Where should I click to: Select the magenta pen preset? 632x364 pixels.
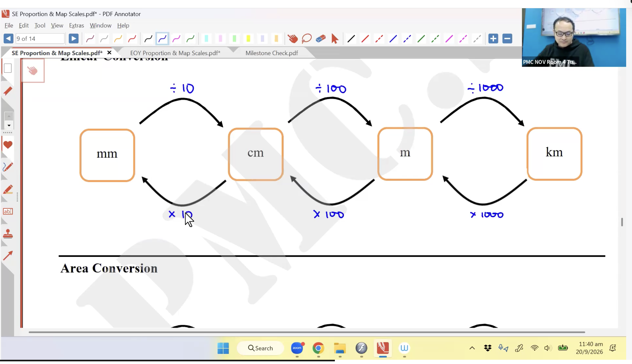point(176,39)
